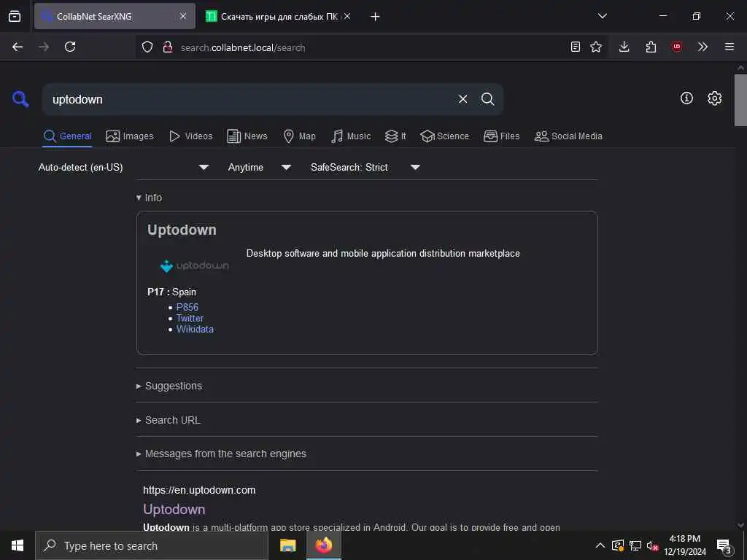Screen dimensions: 747x560
Task: Open the notification center icon
Action: (x=724, y=546)
